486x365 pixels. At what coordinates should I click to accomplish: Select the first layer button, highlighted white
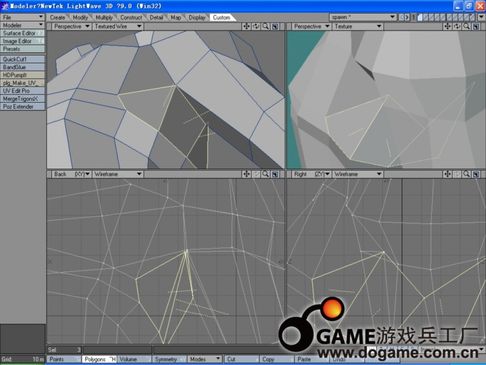pos(420,17)
